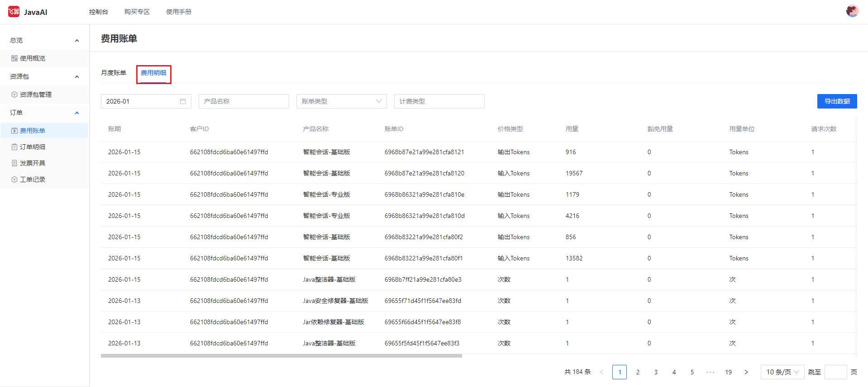Open 购买专区 in top navigation

pos(137,12)
